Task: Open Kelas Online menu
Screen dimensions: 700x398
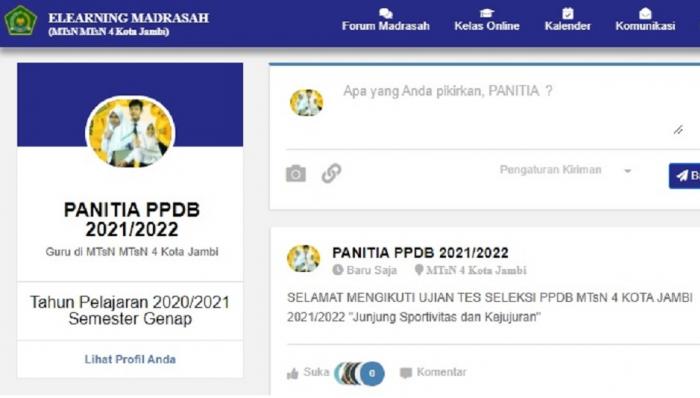Action: pos(487,21)
